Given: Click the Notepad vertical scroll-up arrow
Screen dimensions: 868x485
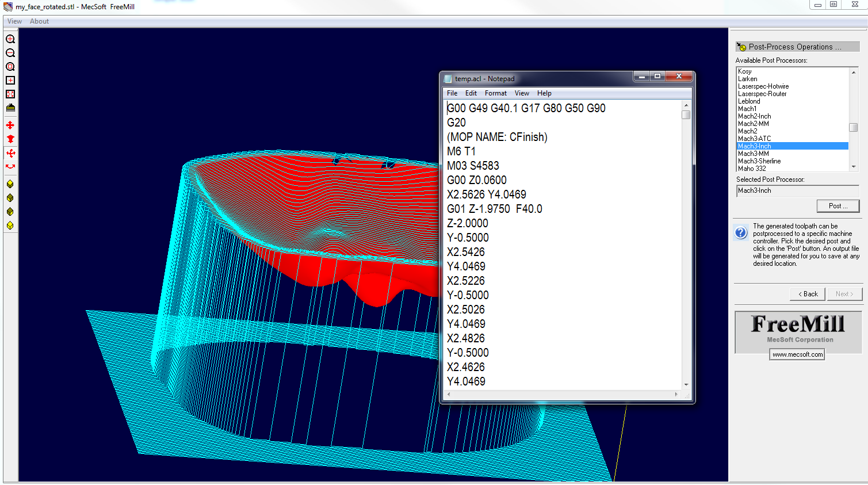Looking at the screenshot, I should [x=686, y=105].
